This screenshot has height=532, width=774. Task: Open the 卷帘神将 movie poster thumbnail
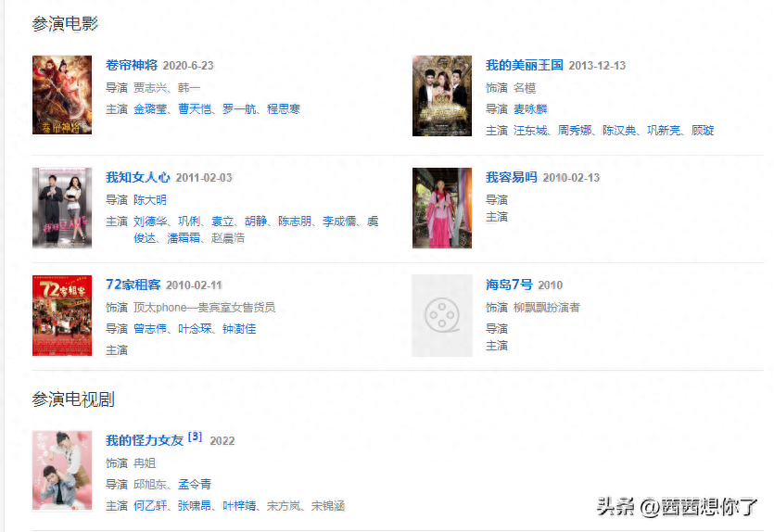[62, 95]
